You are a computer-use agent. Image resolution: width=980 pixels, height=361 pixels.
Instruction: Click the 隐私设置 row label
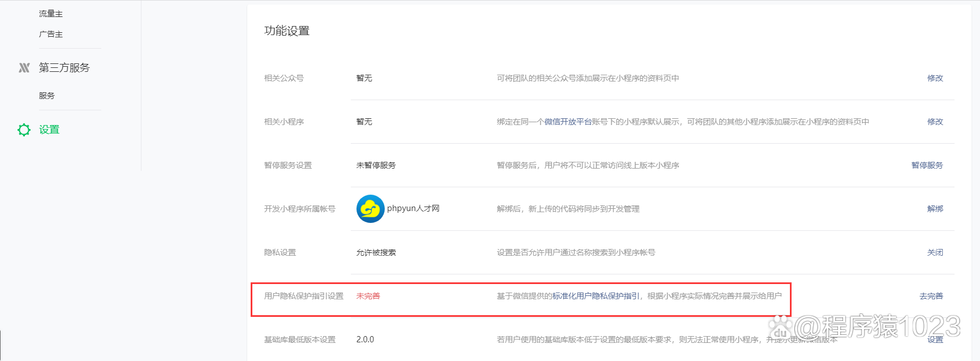[280, 252]
